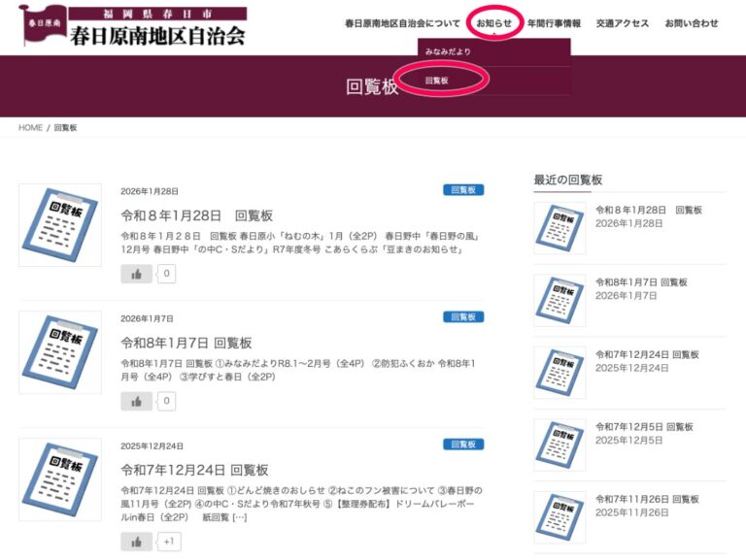Click sidebar thumbnail for 令和7年12月5日 回覧板
Image resolution: width=746 pixels, height=560 pixels.
(559, 445)
